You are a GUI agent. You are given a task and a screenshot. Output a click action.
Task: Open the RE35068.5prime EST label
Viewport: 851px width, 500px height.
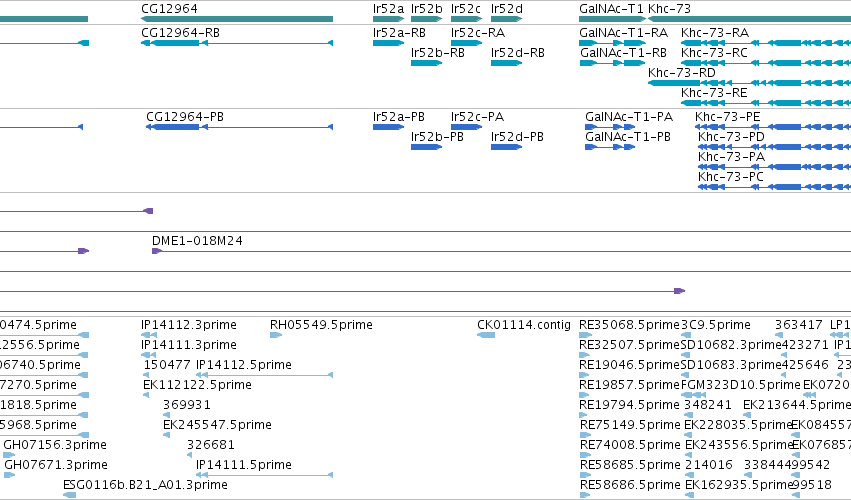pos(629,325)
